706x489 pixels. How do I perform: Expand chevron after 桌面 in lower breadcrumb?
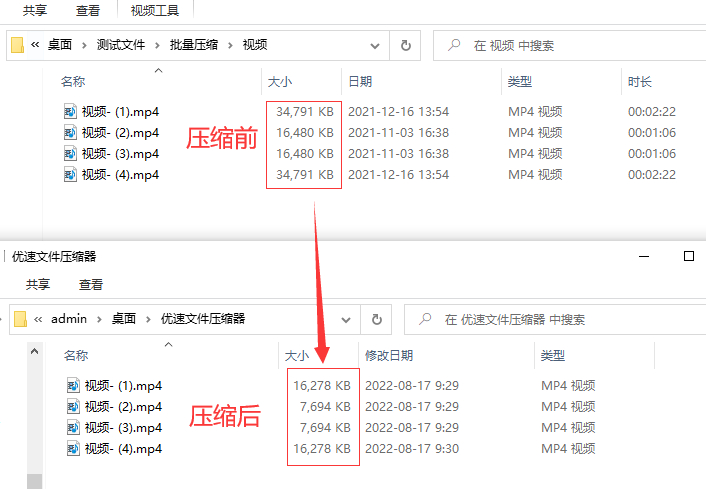point(148,320)
